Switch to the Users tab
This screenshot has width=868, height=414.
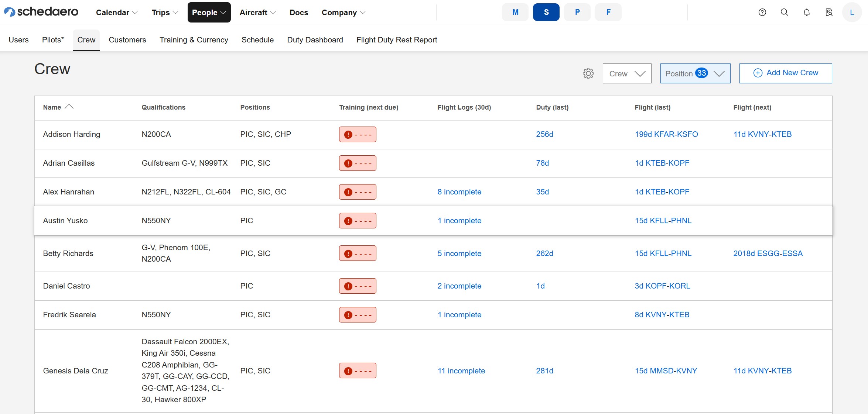(x=18, y=40)
